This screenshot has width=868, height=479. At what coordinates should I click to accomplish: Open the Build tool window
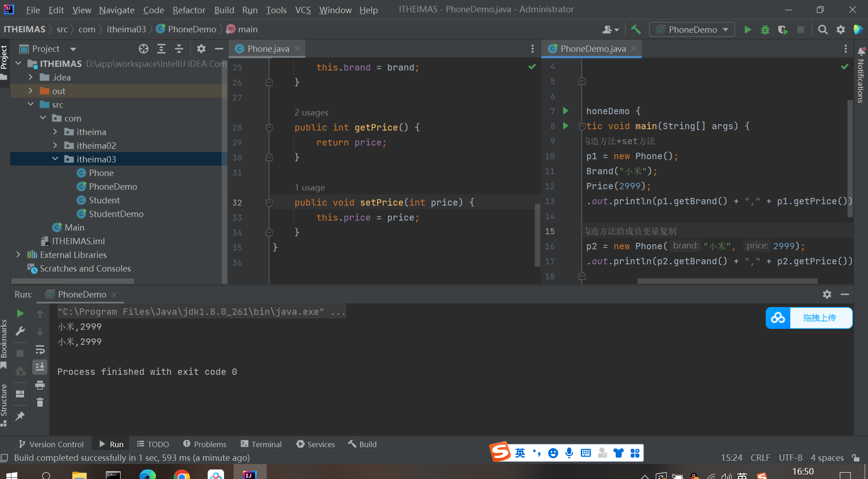point(363,444)
